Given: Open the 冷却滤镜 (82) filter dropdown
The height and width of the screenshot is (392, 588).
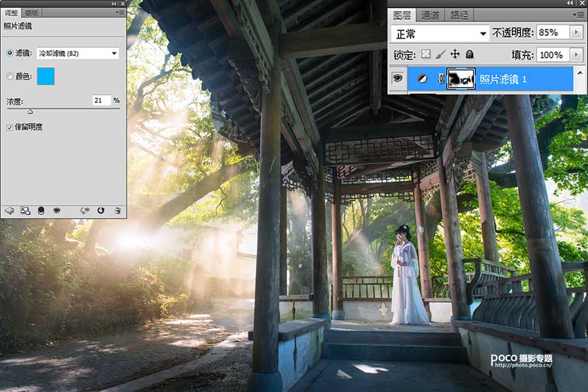Looking at the screenshot, I should pyautogui.click(x=77, y=53).
